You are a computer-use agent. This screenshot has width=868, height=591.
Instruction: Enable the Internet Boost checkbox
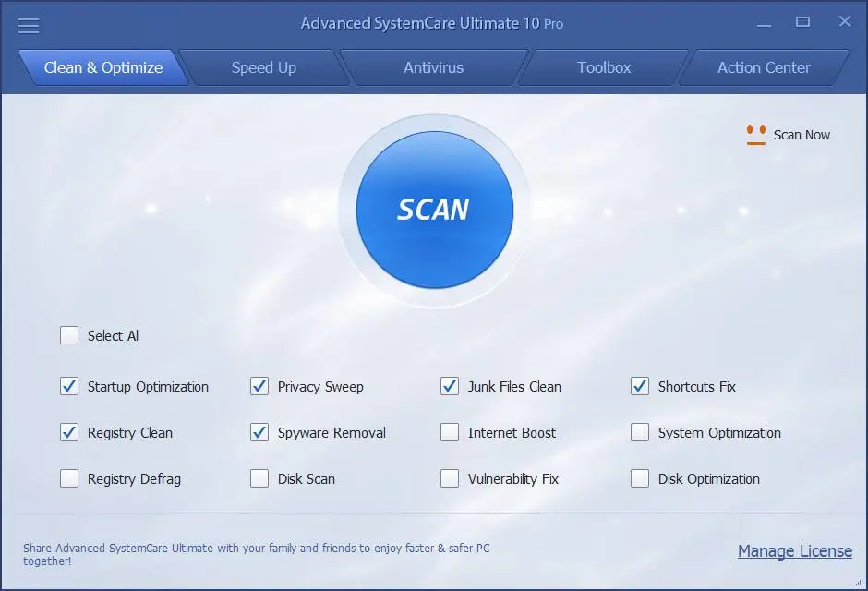point(450,432)
